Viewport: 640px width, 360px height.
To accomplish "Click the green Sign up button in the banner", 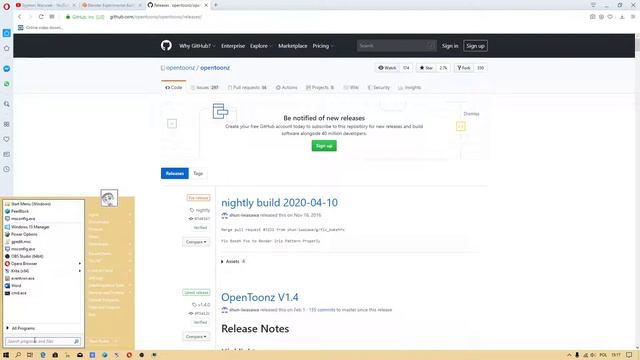I will point(324,146).
